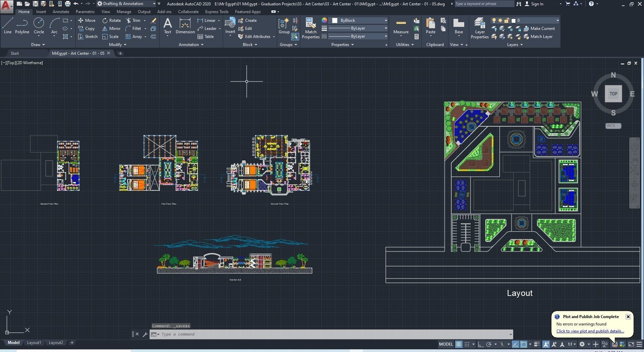Select the Circle tool

point(39,26)
